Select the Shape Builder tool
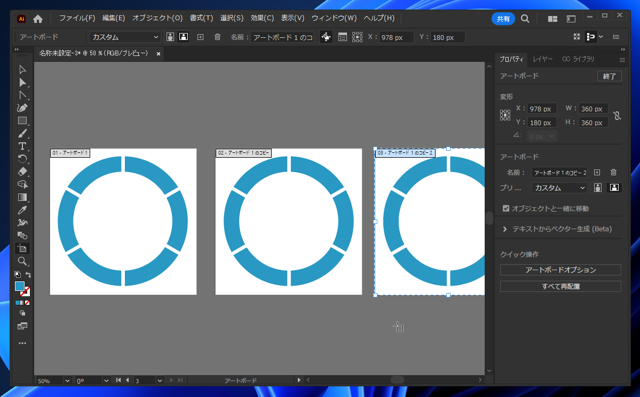The image size is (640, 397). (22, 184)
